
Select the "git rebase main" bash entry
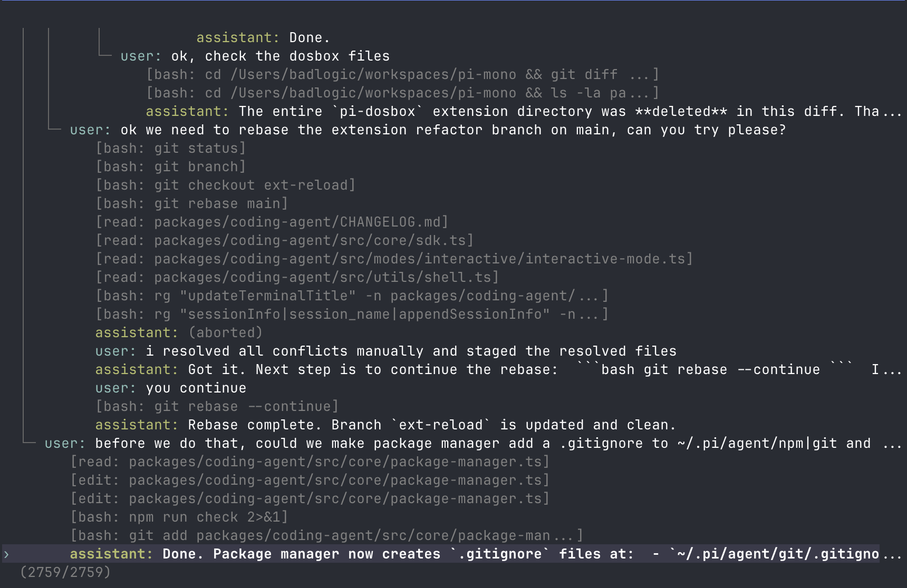pos(191,204)
